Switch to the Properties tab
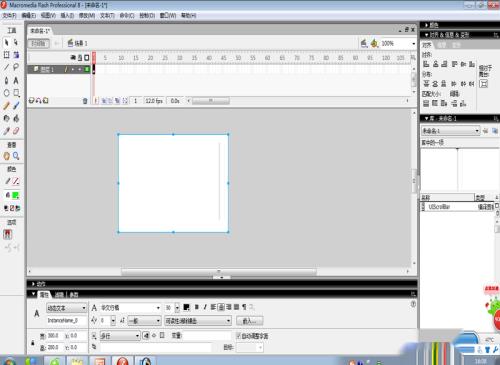This screenshot has height=365, width=500. coord(44,295)
